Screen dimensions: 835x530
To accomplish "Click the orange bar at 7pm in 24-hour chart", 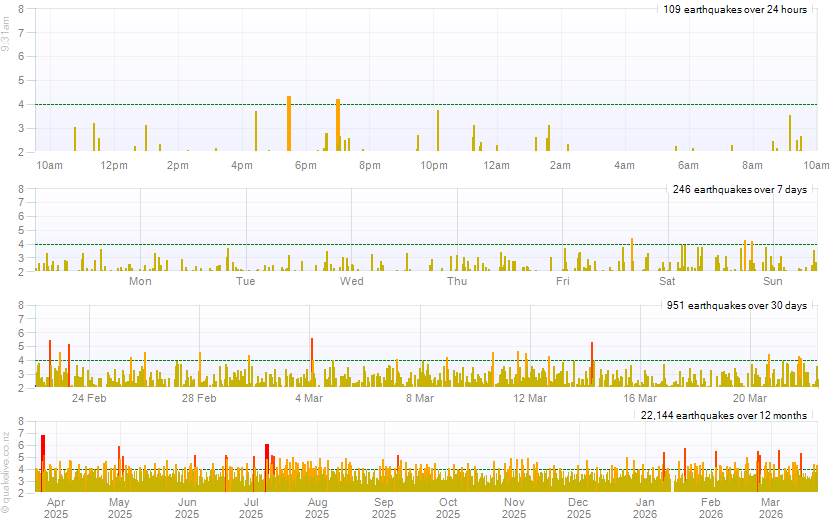I will (338, 125).
